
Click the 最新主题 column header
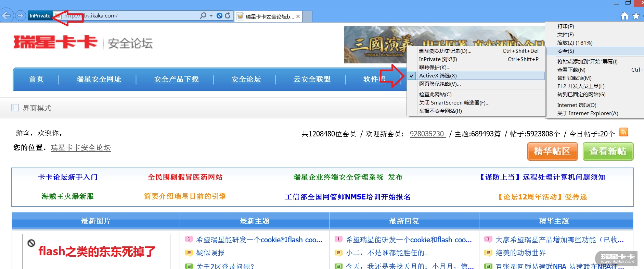255,221
